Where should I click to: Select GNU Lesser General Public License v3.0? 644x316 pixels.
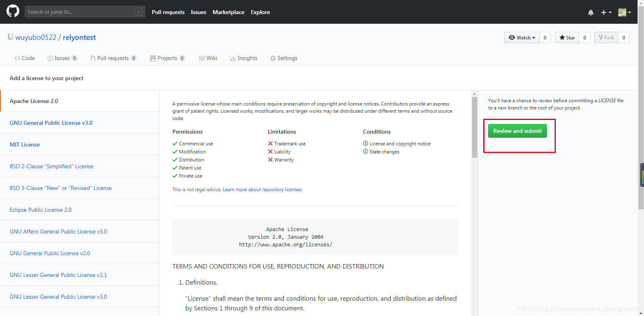[80, 297]
